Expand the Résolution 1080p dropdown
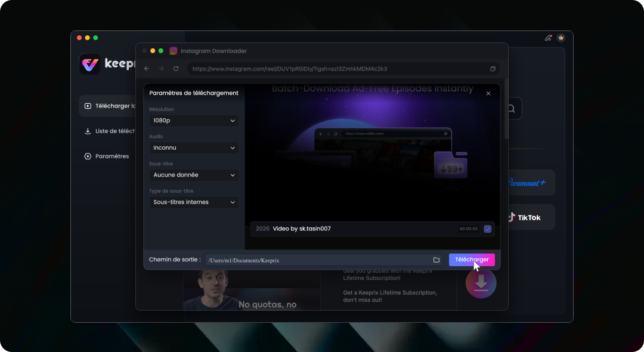 coord(194,121)
